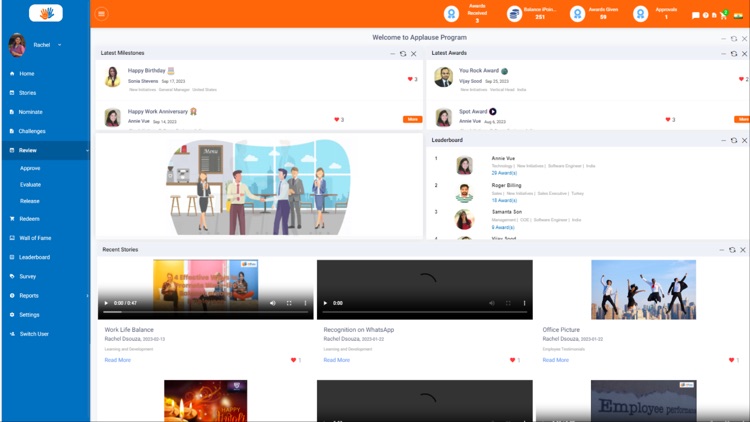The width and height of the screenshot is (750, 422).
Task: Click Samanta Son's 9 Award(s) link
Action: point(503,227)
